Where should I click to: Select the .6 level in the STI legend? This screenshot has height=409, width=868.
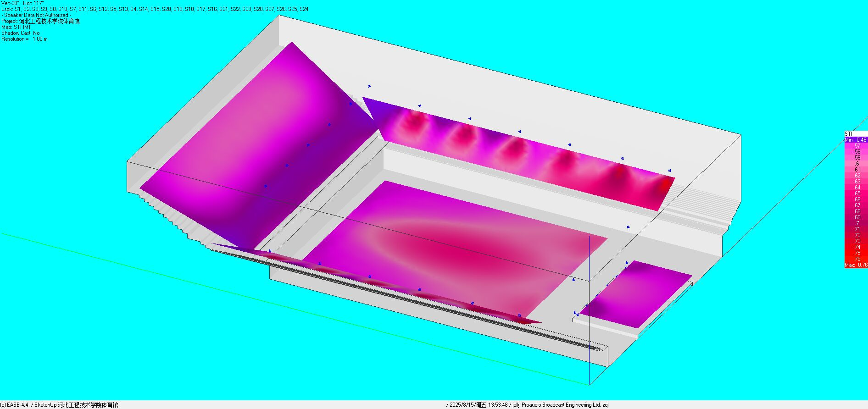click(856, 164)
